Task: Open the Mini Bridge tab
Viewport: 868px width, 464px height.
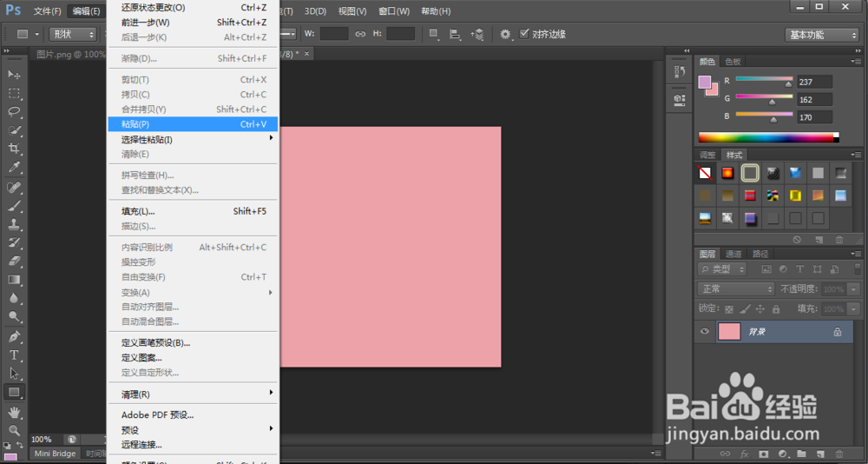Action: click(55, 454)
